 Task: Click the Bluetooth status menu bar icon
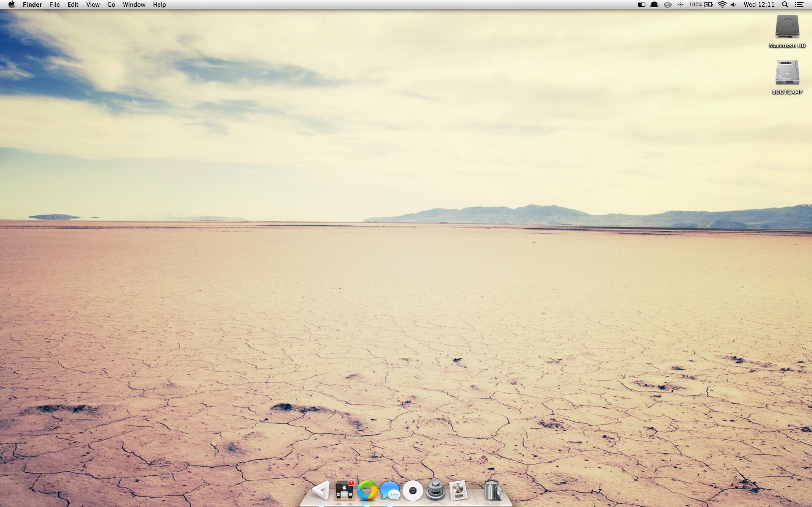click(x=680, y=5)
